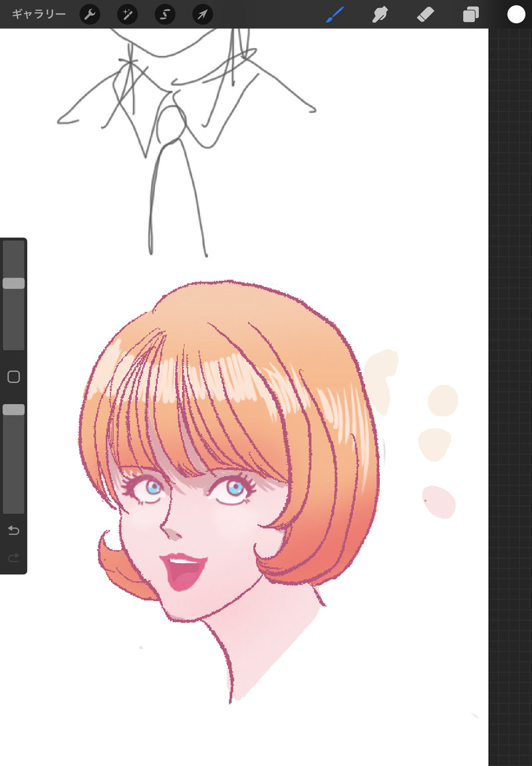Open the Adjustments magic wand menu
This screenshot has height=766, width=532.
pos(128,15)
